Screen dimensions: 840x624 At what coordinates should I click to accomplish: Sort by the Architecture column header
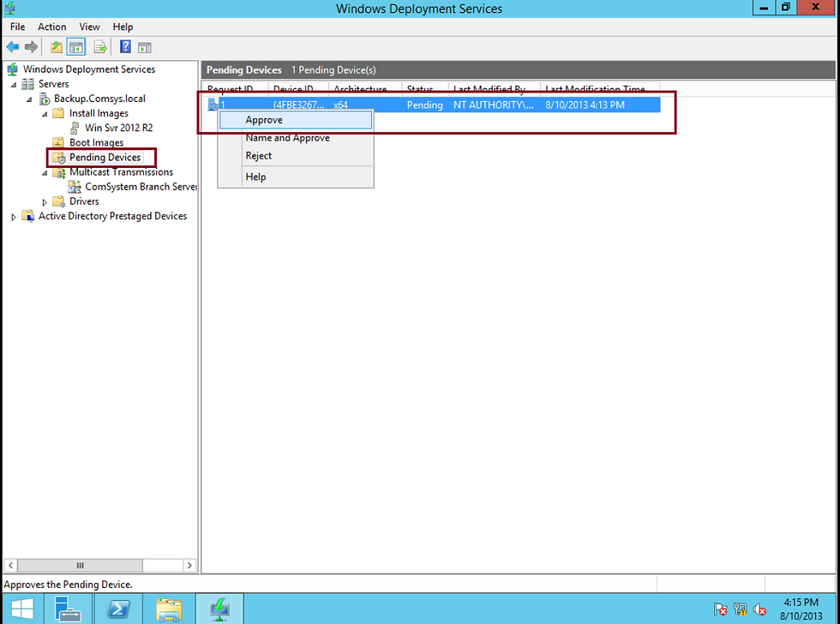(365, 89)
